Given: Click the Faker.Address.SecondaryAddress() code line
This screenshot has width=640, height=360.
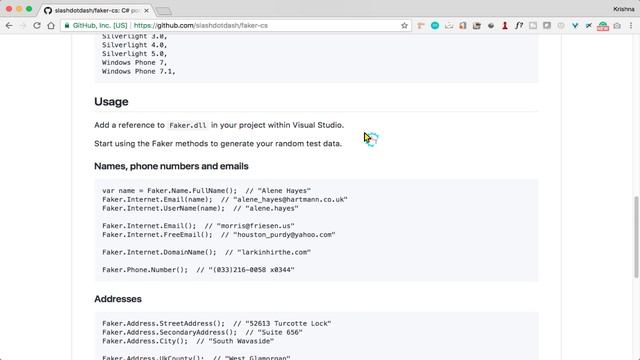Looking at the screenshot, I should click(202, 332).
